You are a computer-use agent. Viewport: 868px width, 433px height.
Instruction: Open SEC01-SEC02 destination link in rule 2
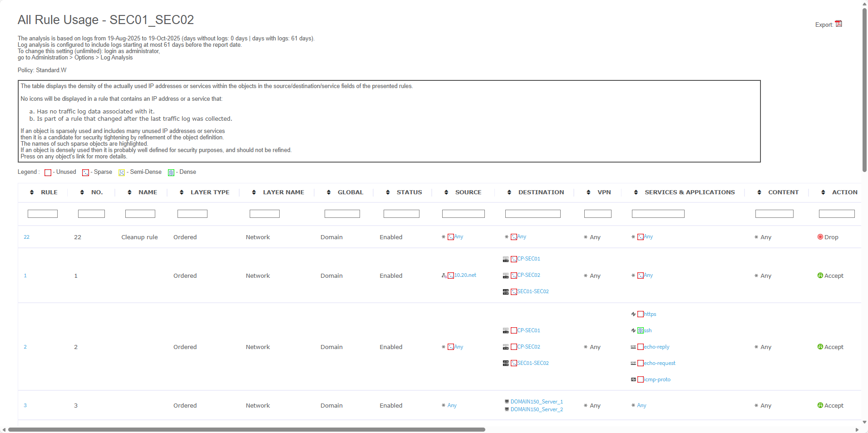pyautogui.click(x=533, y=363)
